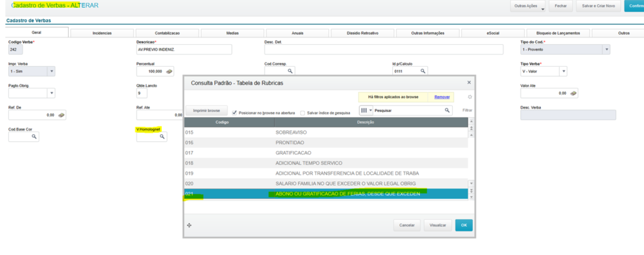Switch to Dissidio Retroativo tab
644x255 pixels.
363,33
